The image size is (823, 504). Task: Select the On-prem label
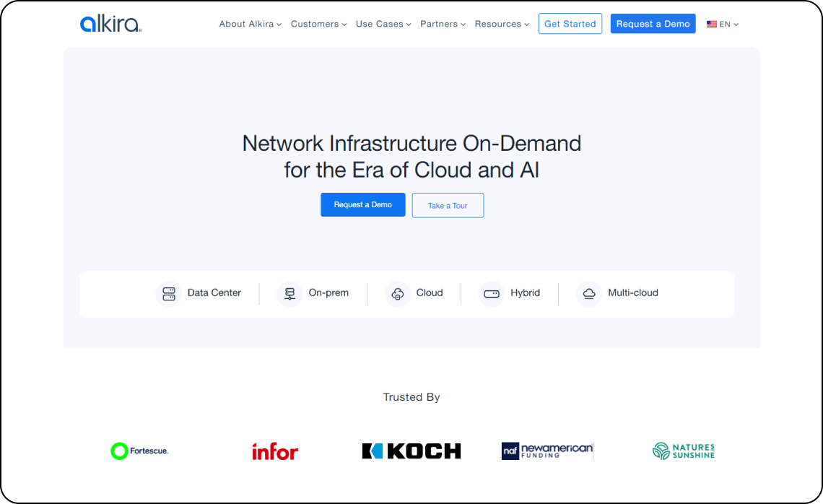[x=328, y=293]
